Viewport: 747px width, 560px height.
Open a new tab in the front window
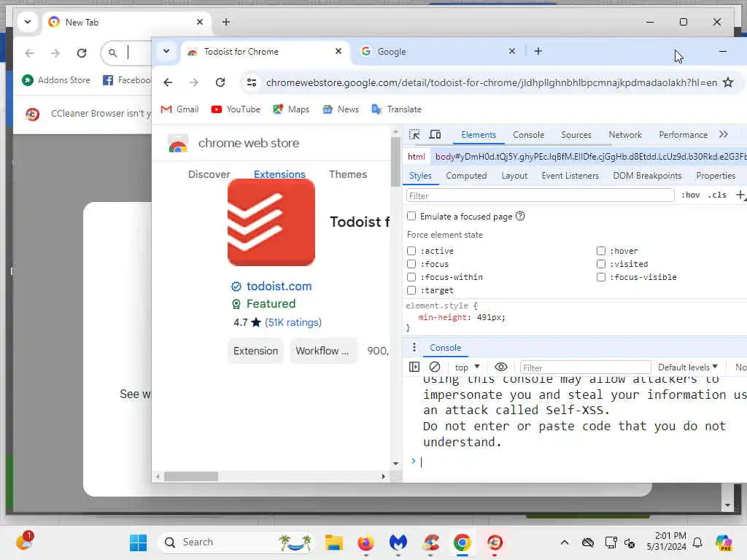(x=538, y=51)
